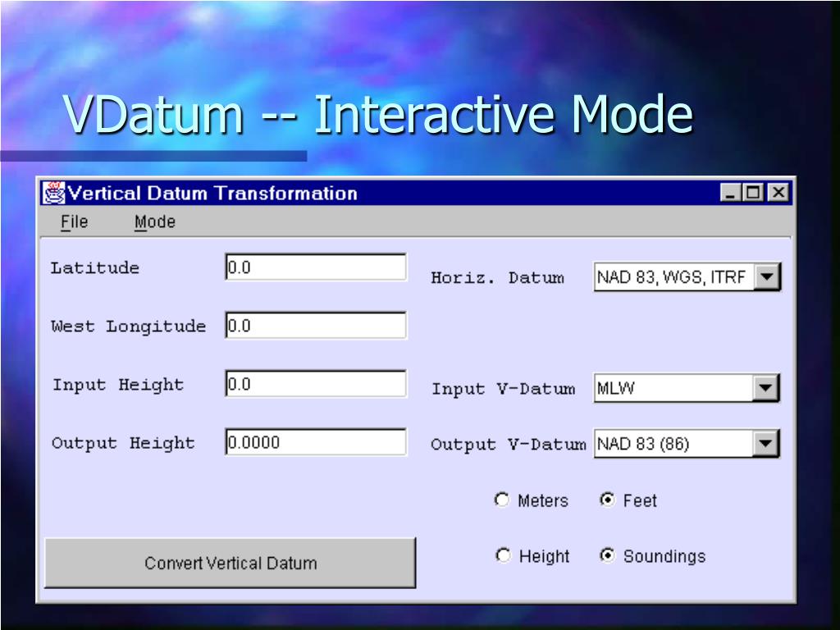
Task: Maximize the Vertical Datum Transformation window
Action: 753,193
